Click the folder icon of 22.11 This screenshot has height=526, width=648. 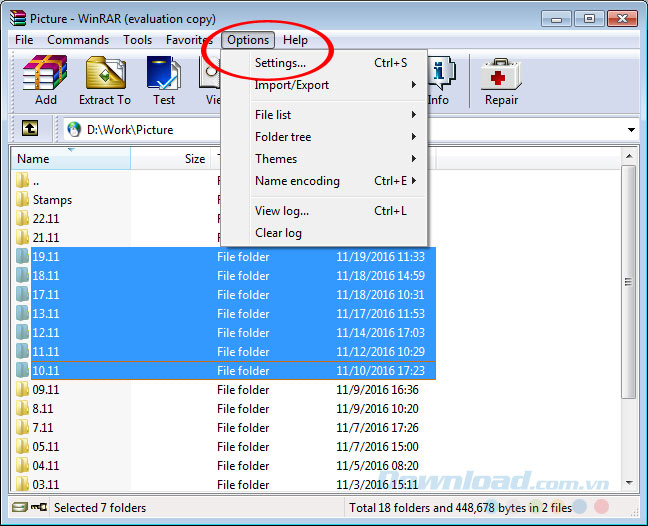click(22, 219)
